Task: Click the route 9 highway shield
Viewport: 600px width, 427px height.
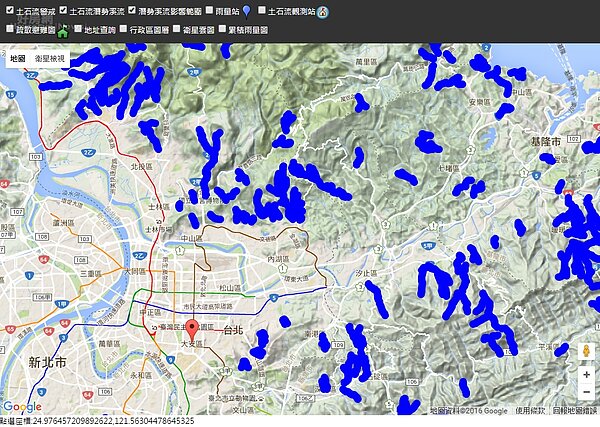Action: (x=170, y=359)
